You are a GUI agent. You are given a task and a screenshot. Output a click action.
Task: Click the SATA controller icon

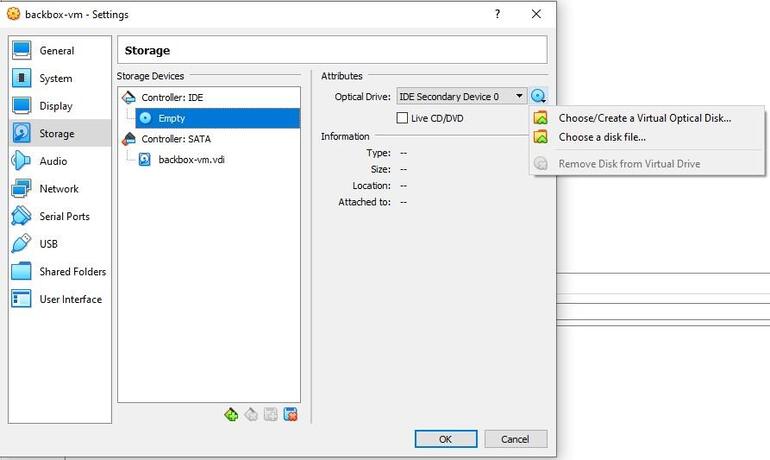click(x=129, y=139)
